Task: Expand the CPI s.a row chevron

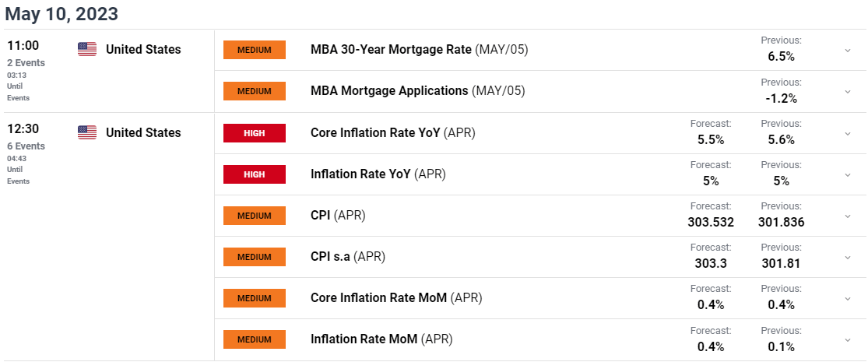Action: tap(848, 258)
